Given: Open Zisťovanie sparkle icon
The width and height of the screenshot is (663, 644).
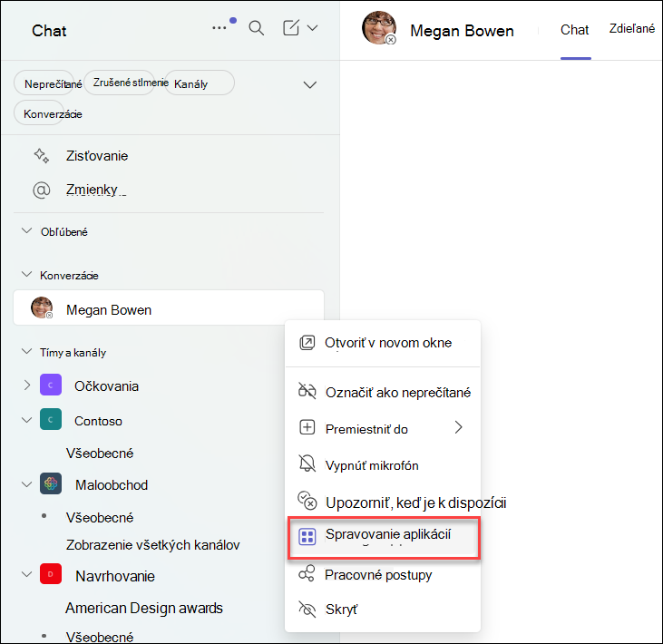Looking at the screenshot, I should point(42,156).
